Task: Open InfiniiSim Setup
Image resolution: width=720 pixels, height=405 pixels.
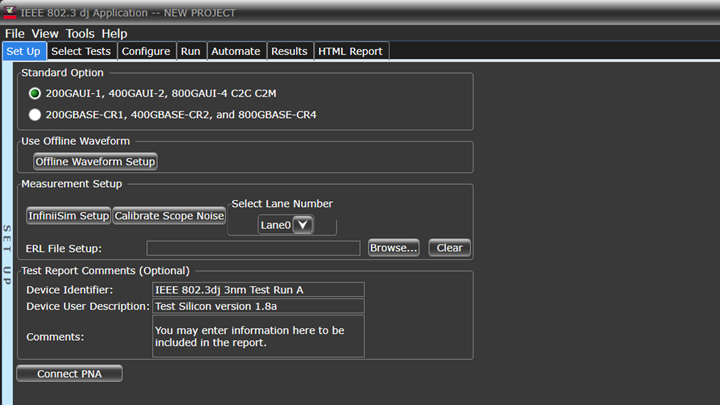Action: click(x=68, y=216)
